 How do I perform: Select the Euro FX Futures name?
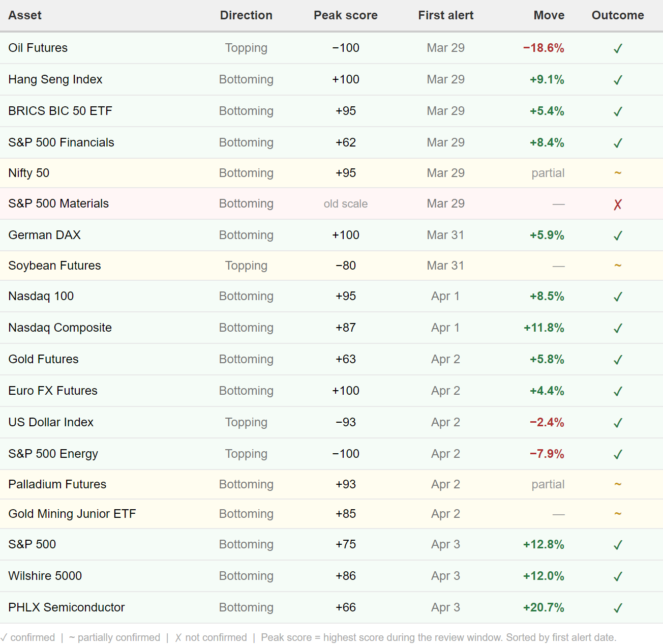point(53,391)
